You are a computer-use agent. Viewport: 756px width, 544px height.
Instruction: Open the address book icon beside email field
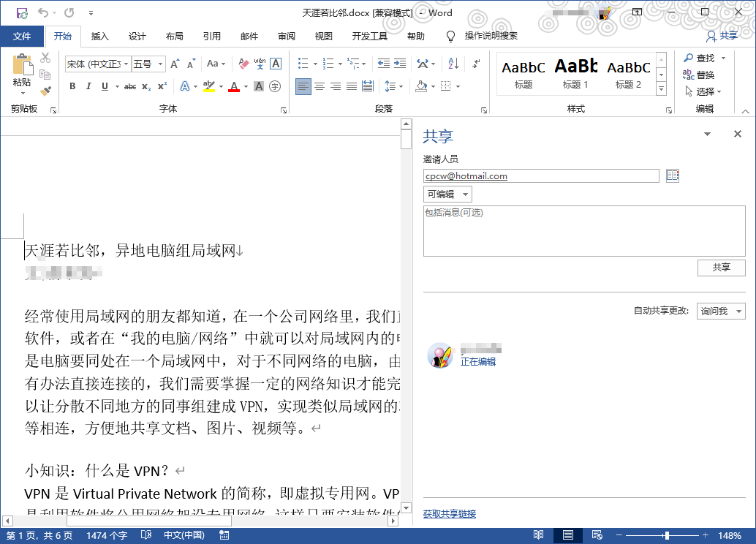click(x=673, y=175)
